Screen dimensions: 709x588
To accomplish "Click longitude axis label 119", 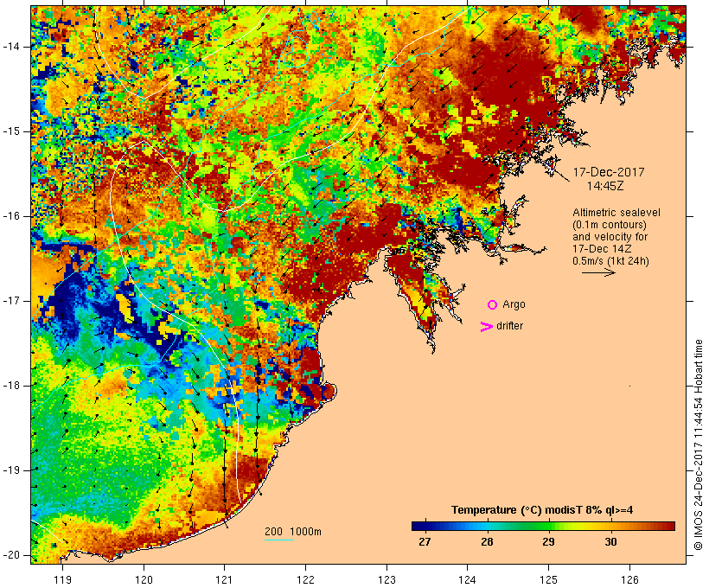I will tap(63, 579).
